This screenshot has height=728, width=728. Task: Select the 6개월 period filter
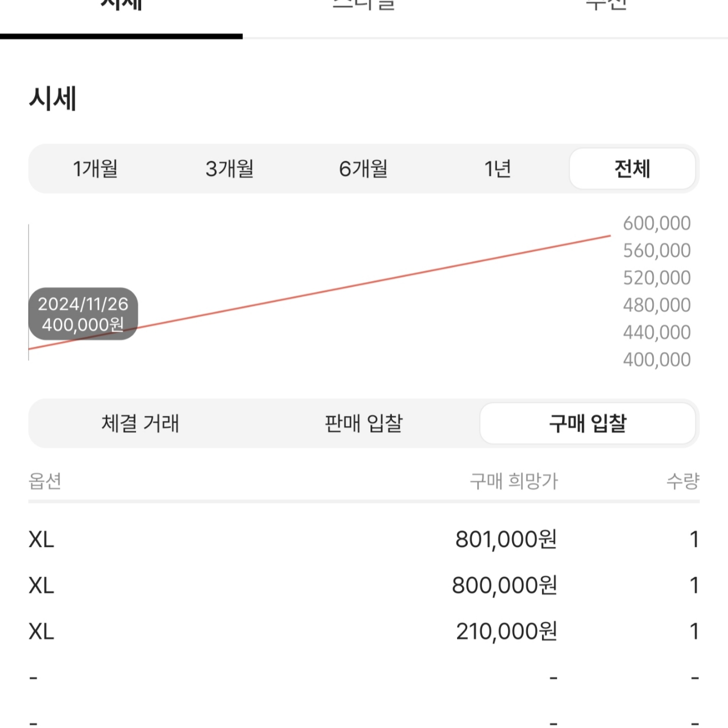364,168
